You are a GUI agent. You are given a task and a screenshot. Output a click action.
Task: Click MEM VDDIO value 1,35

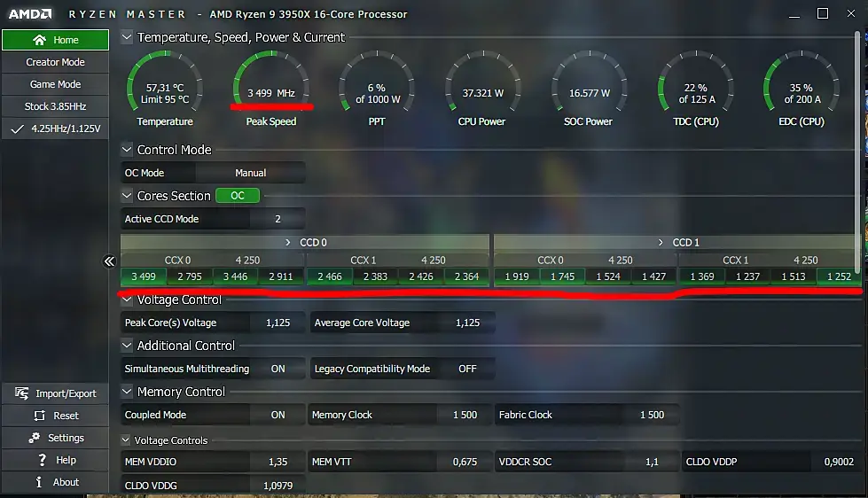pyautogui.click(x=278, y=462)
